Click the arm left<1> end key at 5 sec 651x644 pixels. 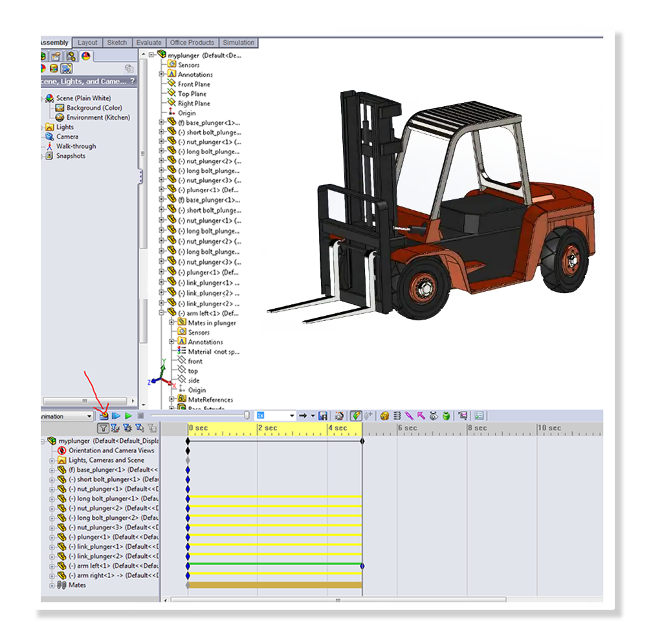362,566
